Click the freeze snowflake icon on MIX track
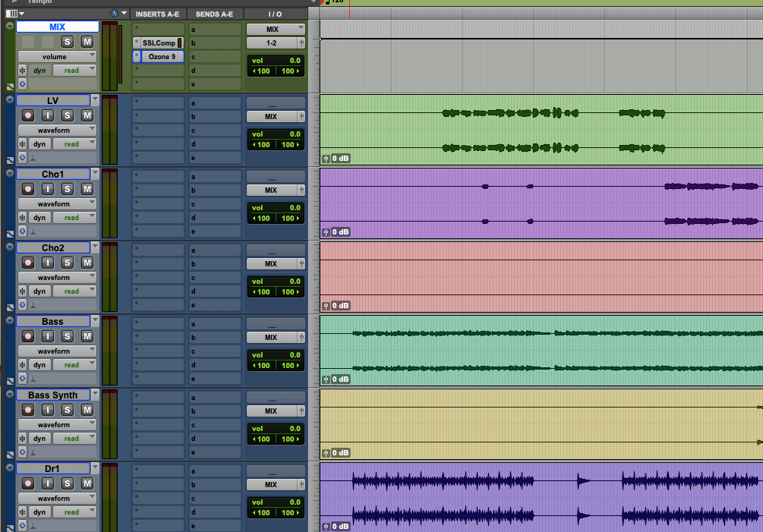The height and width of the screenshot is (532, 763). pos(22,71)
